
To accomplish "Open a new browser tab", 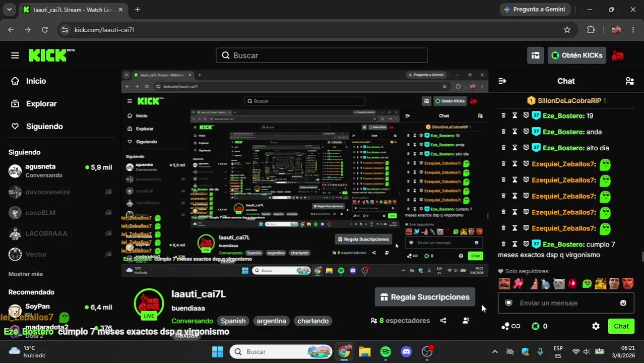I will pos(138,10).
